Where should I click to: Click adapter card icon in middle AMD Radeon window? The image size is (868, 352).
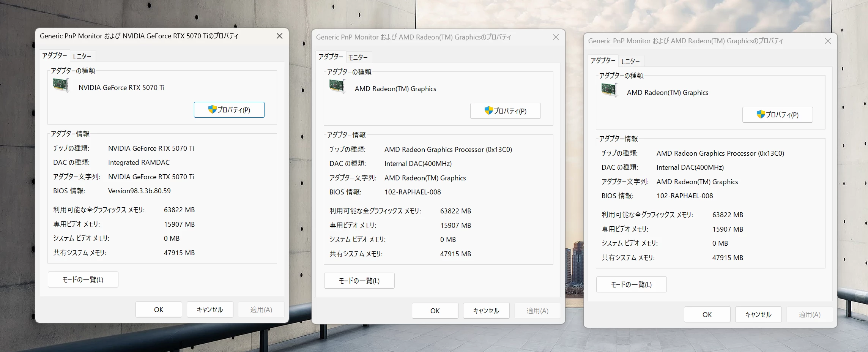[337, 86]
